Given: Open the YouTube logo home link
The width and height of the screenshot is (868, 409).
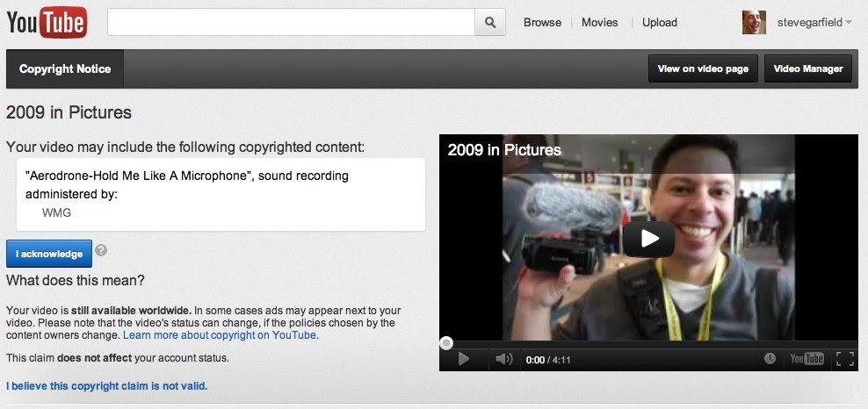Looking at the screenshot, I should (x=47, y=22).
